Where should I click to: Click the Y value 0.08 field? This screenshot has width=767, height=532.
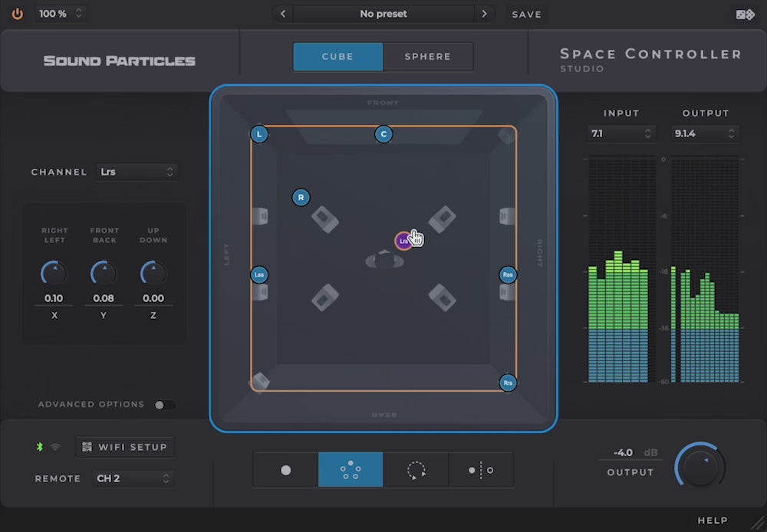click(104, 297)
